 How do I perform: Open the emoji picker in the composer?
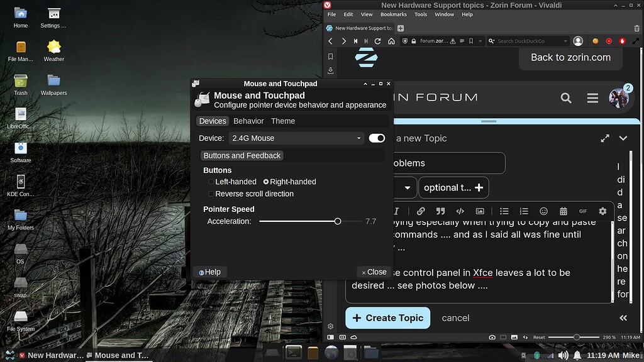(x=543, y=211)
